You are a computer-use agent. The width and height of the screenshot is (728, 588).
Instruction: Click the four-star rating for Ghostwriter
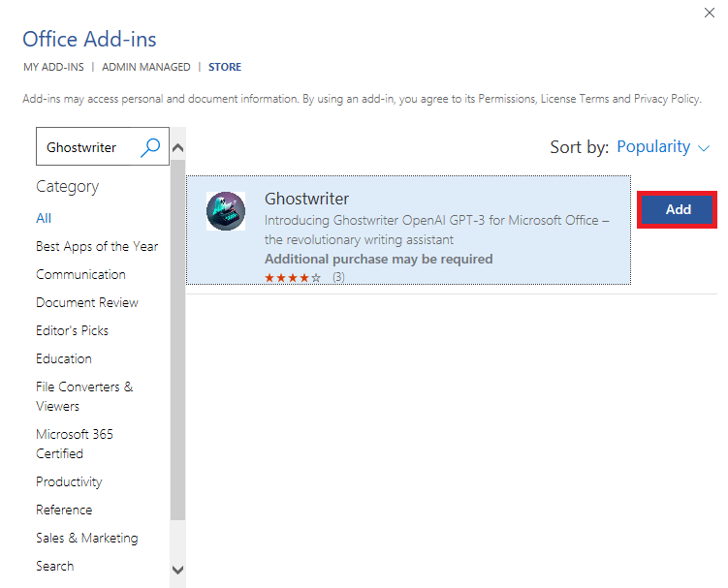pyautogui.click(x=293, y=277)
